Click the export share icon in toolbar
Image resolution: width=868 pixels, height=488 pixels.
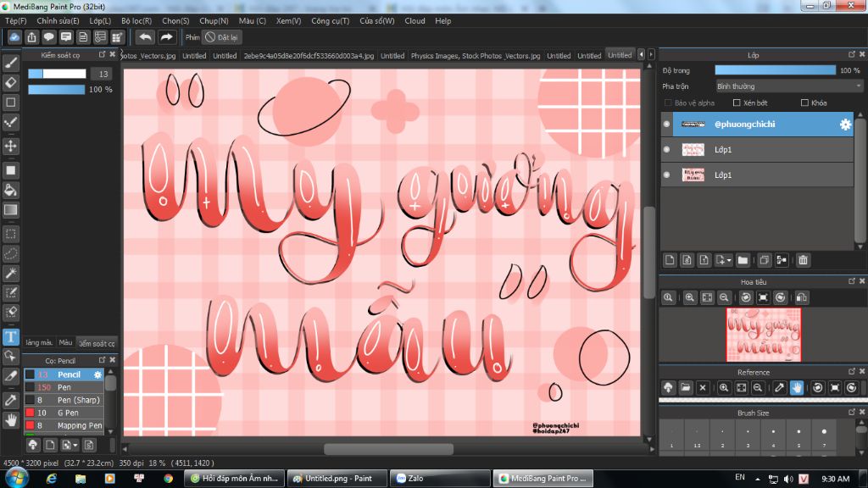pos(31,37)
